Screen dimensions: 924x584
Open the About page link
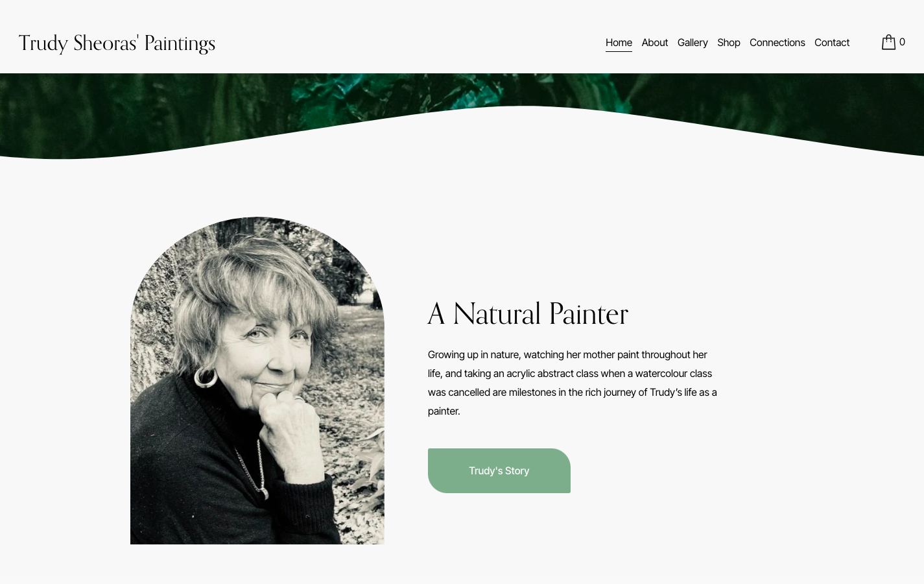[x=654, y=43]
